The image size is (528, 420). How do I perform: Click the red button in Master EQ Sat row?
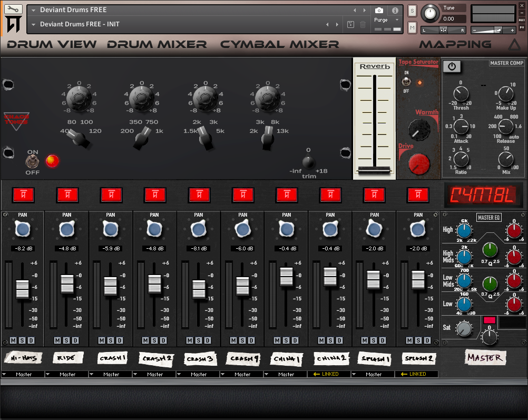(490, 320)
